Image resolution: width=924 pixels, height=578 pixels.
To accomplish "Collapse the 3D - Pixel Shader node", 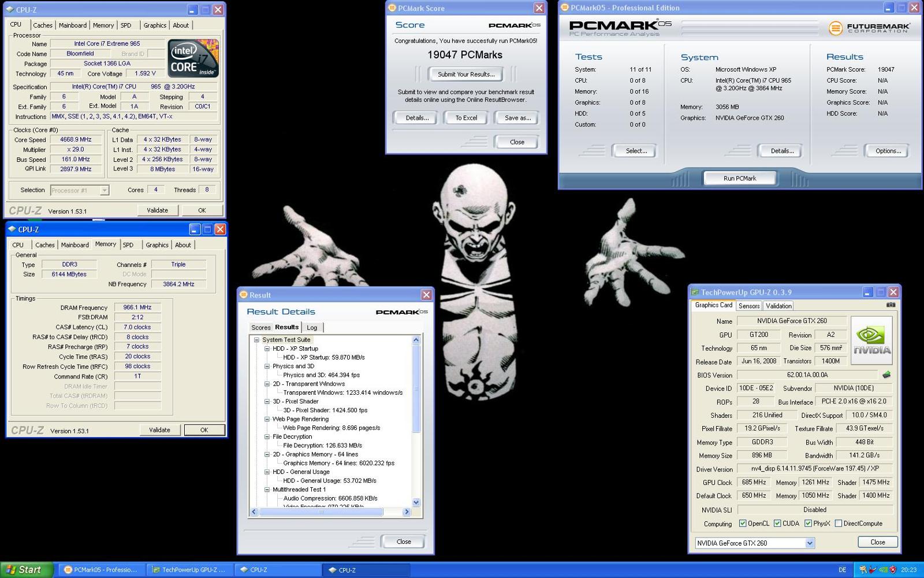I will [x=267, y=402].
